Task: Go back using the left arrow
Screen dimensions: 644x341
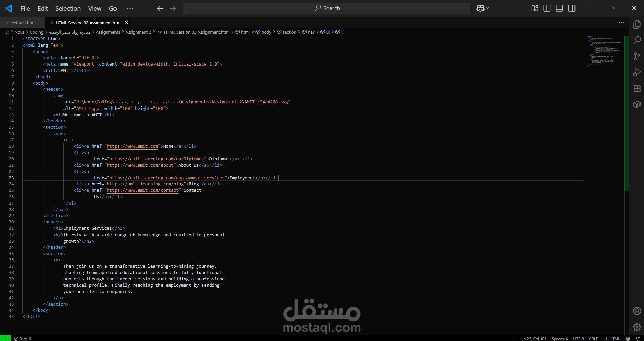Action: coord(160,8)
